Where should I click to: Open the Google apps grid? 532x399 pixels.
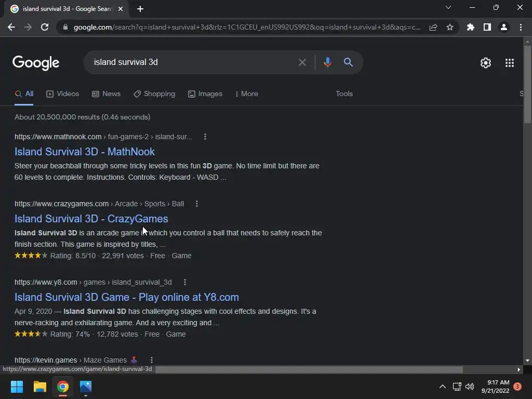point(510,63)
